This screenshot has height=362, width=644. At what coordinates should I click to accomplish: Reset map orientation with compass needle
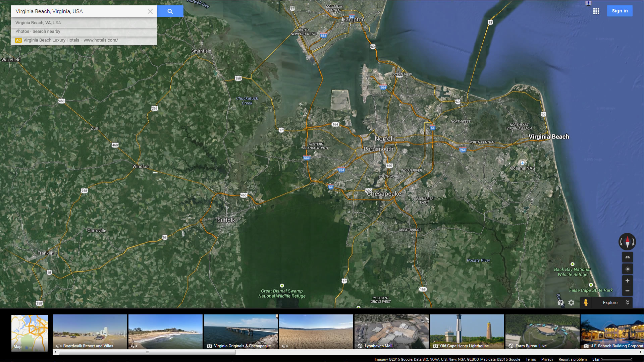[x=627, y=242]
